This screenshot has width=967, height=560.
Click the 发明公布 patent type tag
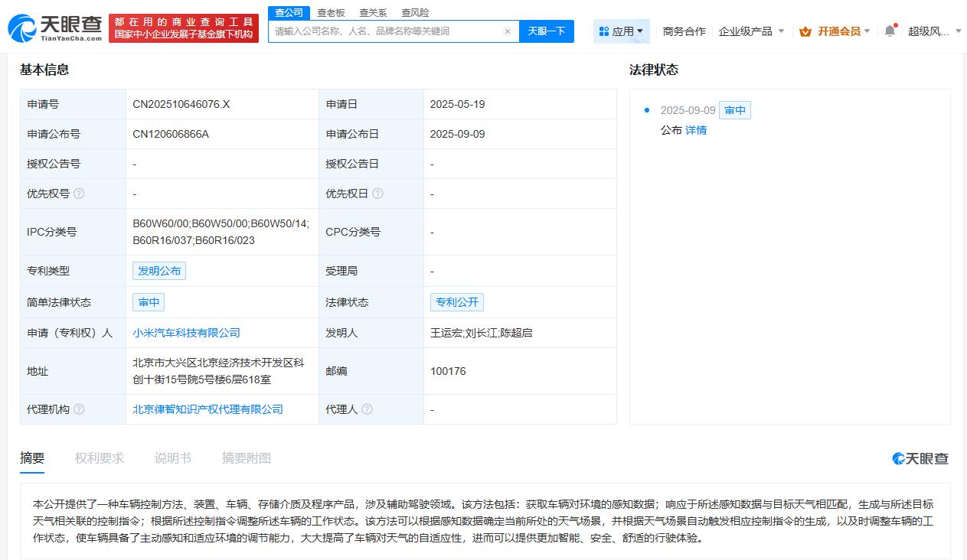159,271
